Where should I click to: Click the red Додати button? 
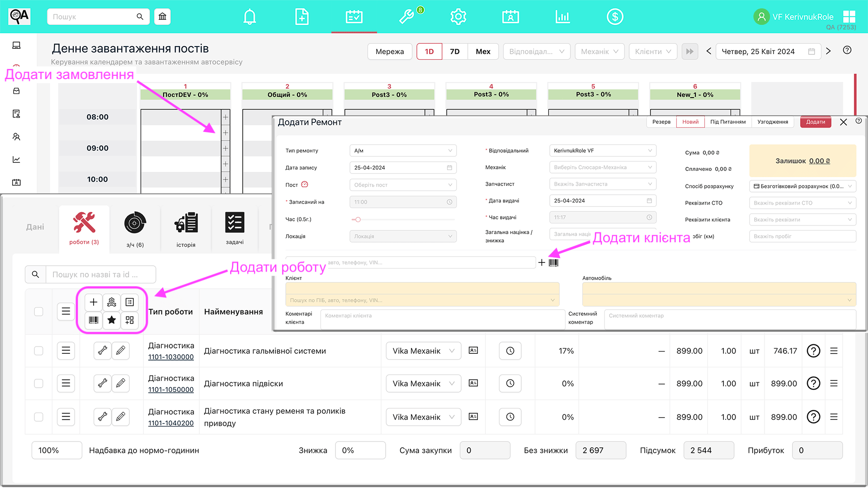click(816, 122)
